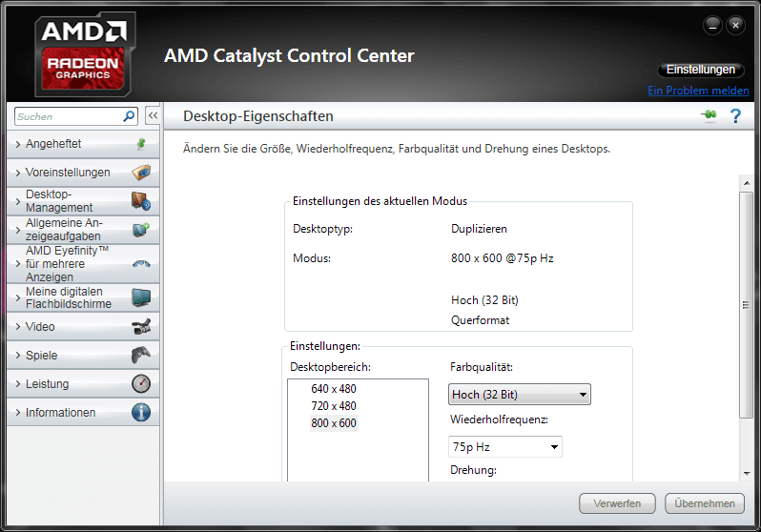Expand the Desktop-Management section
The height and width of the screenshot is (532, 761).
83,201
